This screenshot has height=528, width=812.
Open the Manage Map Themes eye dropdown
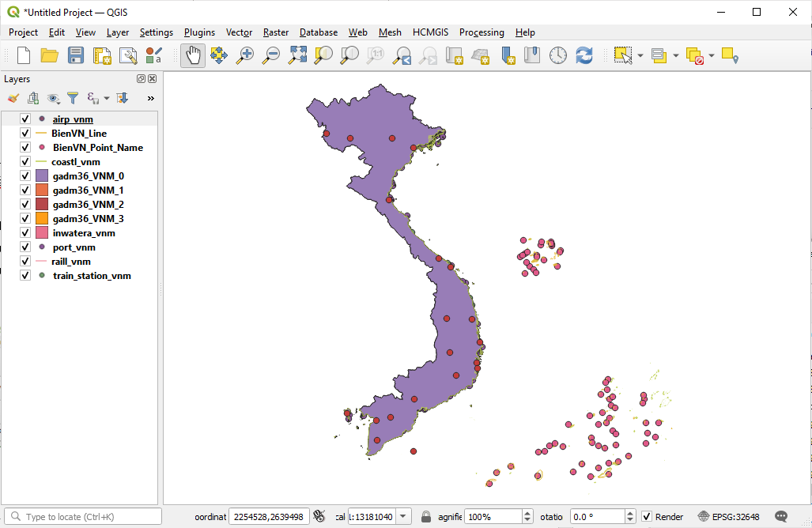point(53,98)
